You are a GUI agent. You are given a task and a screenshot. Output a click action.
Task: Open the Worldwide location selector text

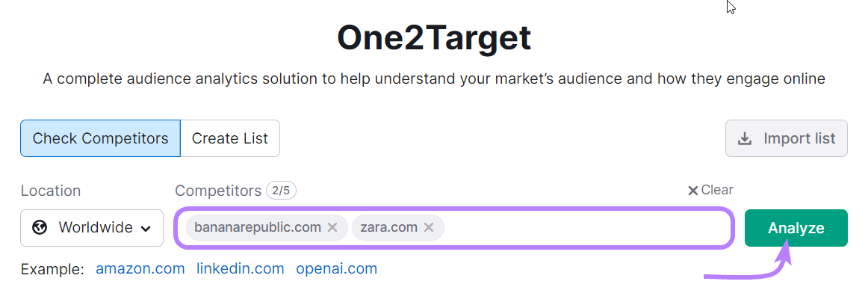pyautogui.click(x=95, y=228)
